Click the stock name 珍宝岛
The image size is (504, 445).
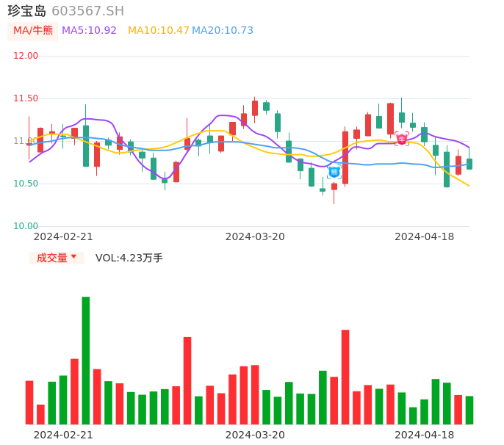coord(27,11)
